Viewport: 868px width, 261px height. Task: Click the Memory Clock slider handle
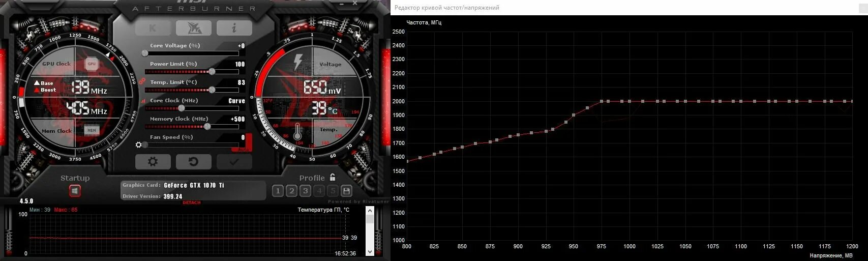(x=207, y=126)
